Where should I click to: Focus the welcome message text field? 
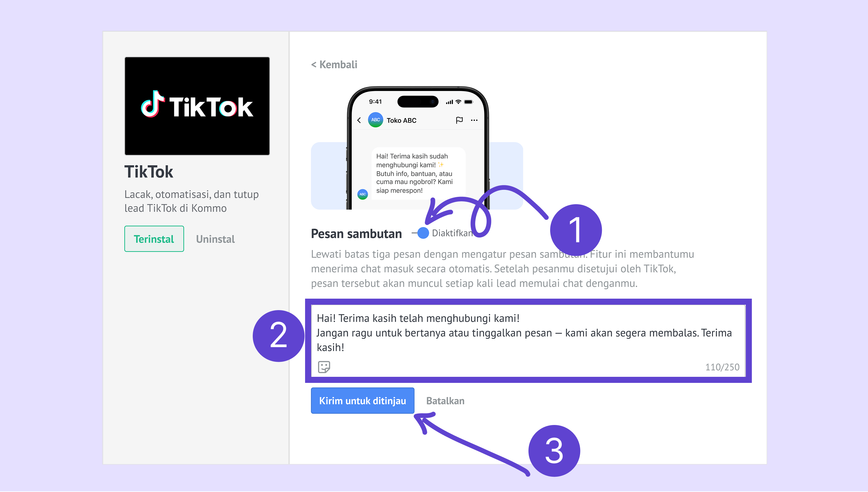[x=528, y=341]
